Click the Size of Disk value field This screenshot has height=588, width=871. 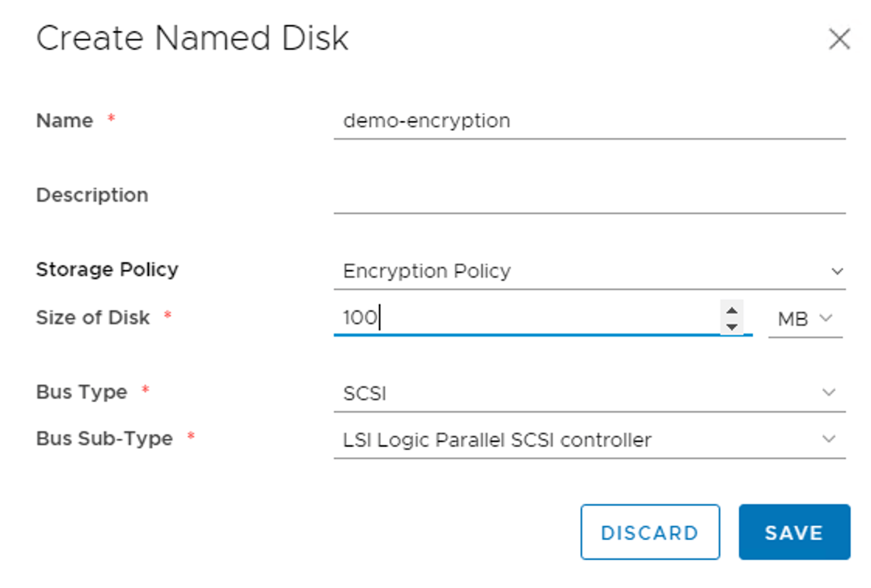[528, 318]
